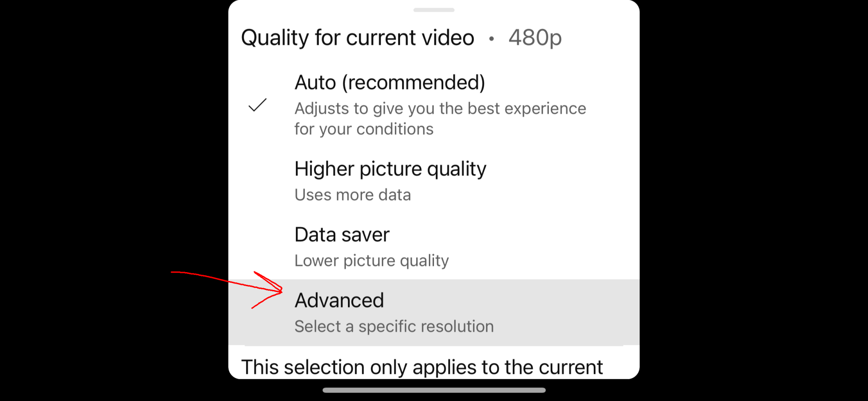Tap the dark area right of sheet
Screen dimensions: 868x401
point(754,170)
